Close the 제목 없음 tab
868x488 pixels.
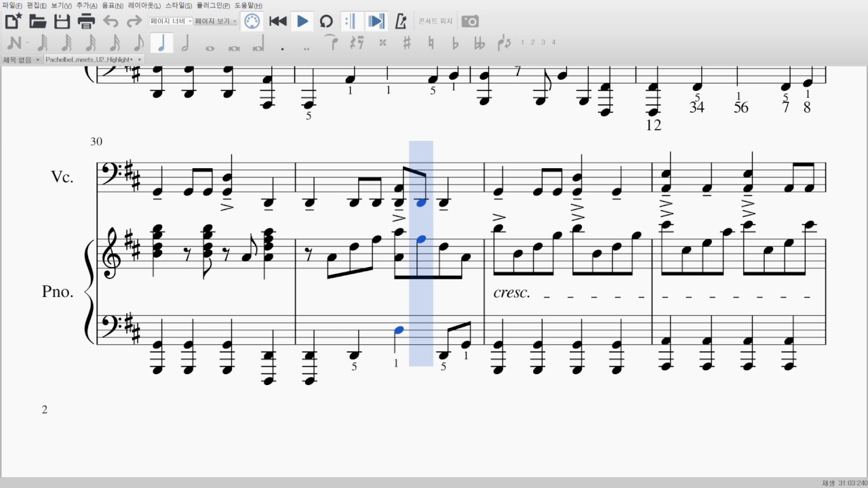click(38, 60)
